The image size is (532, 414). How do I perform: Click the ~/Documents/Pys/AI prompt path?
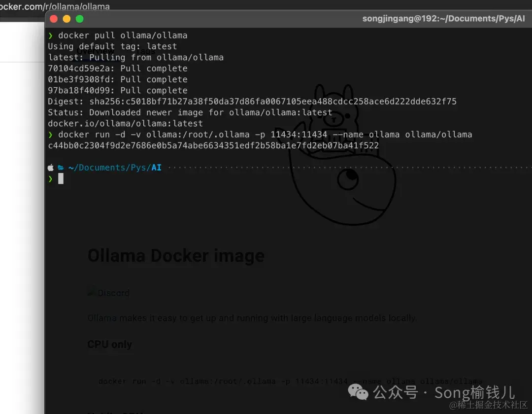[x=115, y=168]
